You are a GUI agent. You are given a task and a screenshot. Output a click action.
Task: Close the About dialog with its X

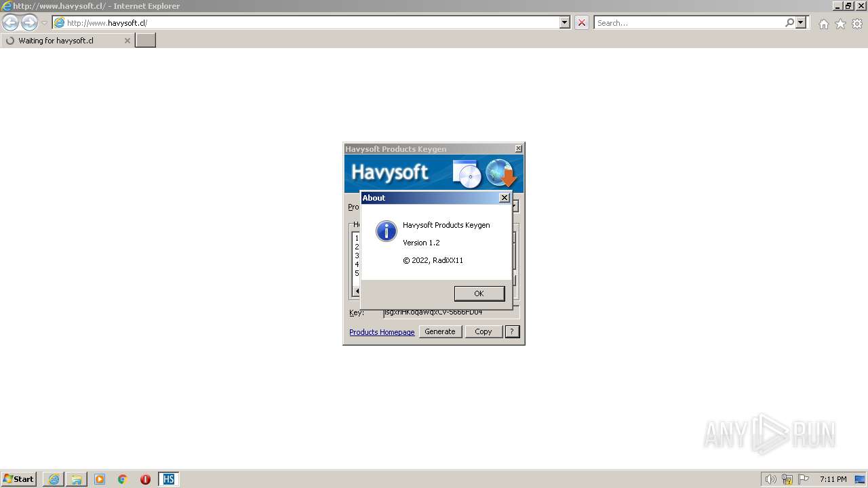(x=504, y=198)
